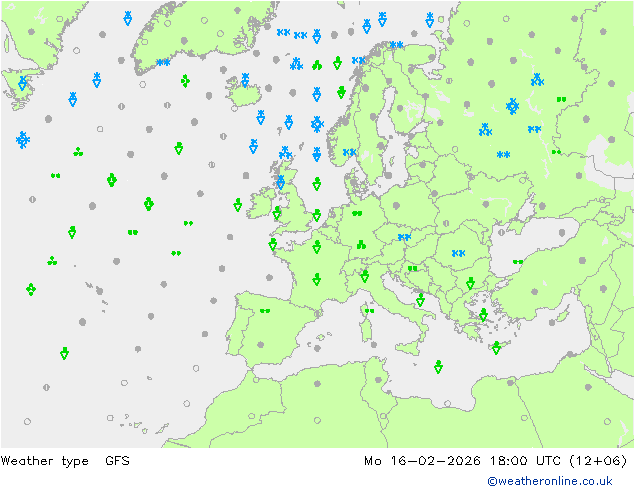Click the green rain dots over northern Spain
This screenshot has height=490, width=634.
(x=265, y=311)
